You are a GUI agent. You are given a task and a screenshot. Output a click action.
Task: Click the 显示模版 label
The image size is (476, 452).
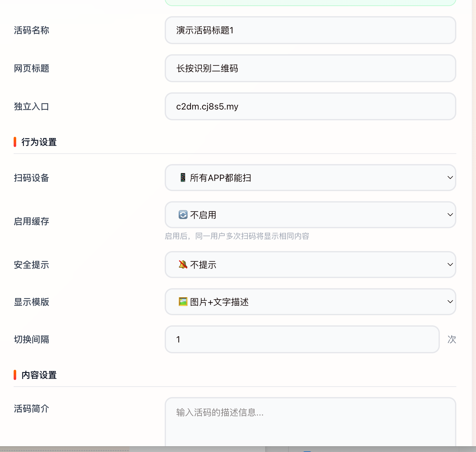pos(31,302)
